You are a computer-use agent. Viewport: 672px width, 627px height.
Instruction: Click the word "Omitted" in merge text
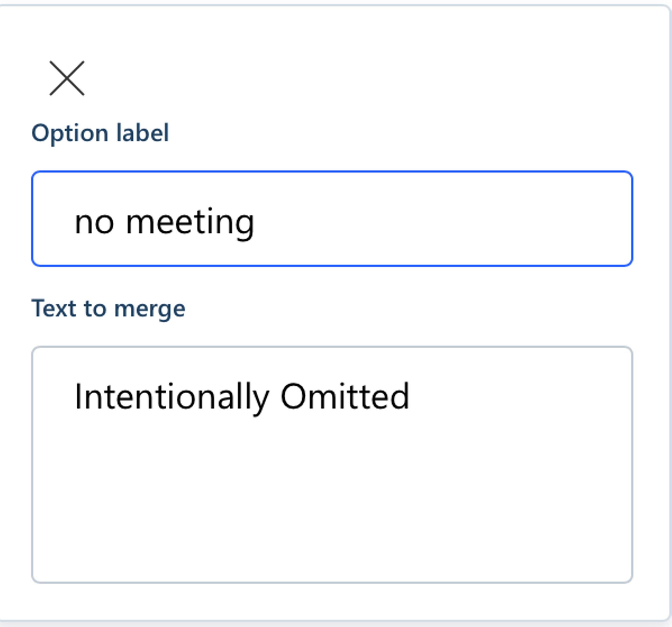click(345, 396)
